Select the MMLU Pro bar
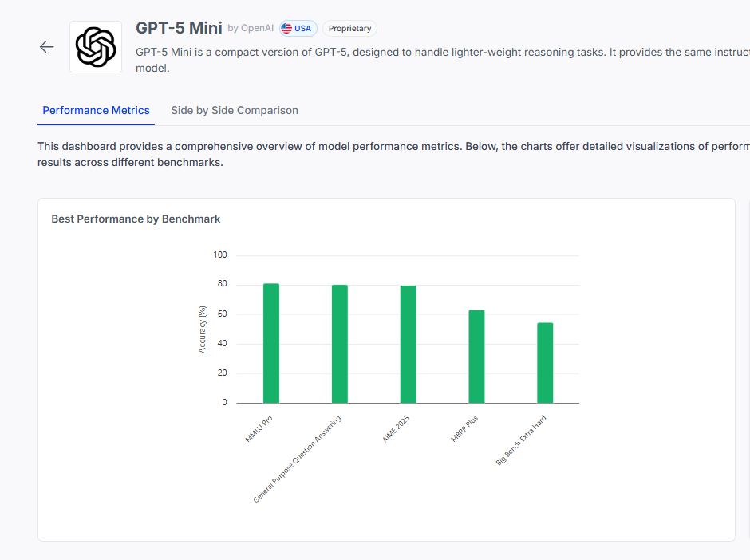The image size is (750, 560). [x=271, y=343]
